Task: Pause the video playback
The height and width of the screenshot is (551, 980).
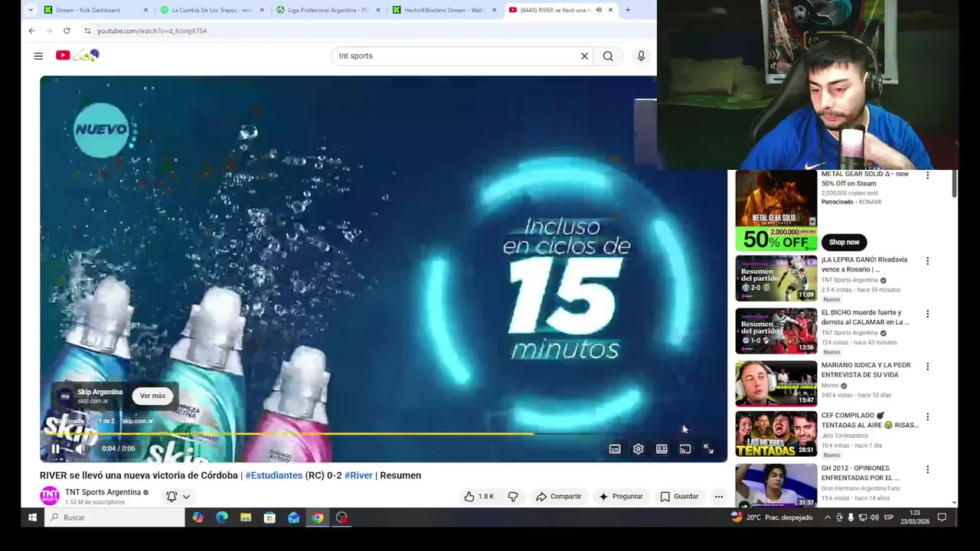Action: 55,449
